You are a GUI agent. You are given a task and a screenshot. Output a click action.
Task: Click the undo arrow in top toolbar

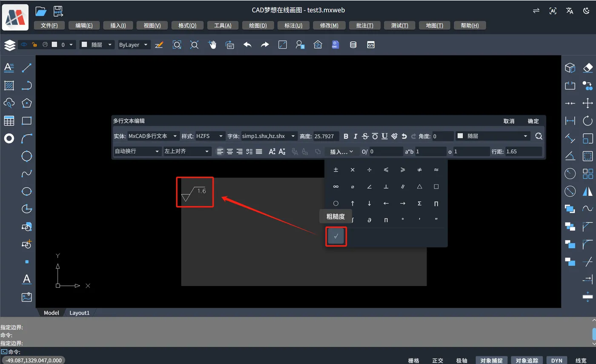click(x=247, y=45)
